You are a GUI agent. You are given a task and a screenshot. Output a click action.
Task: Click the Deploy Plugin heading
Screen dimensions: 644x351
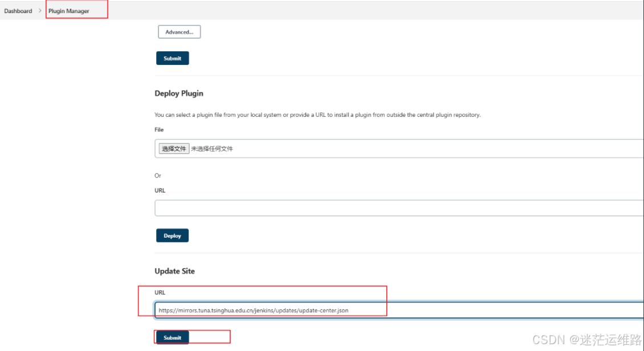[178, 93]
